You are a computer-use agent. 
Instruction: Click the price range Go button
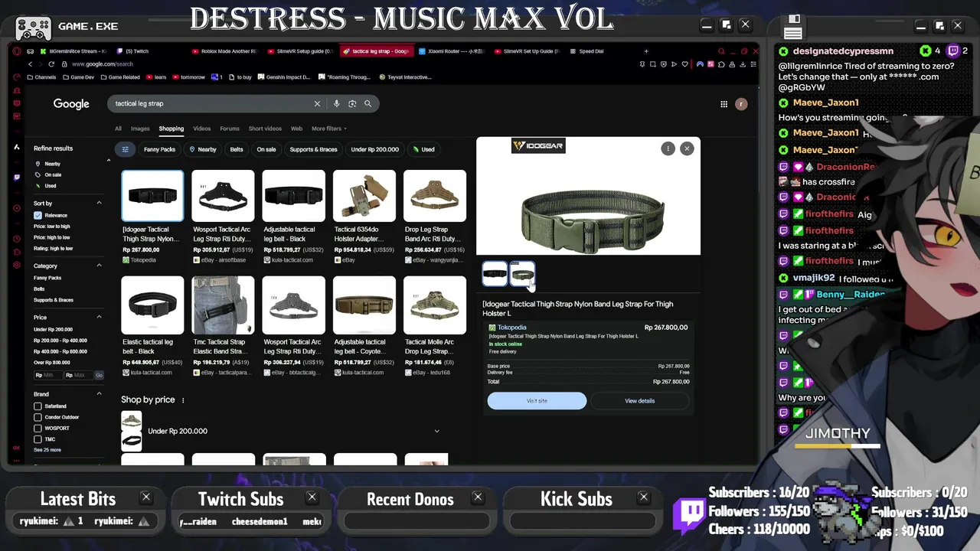tap(99, 375)
